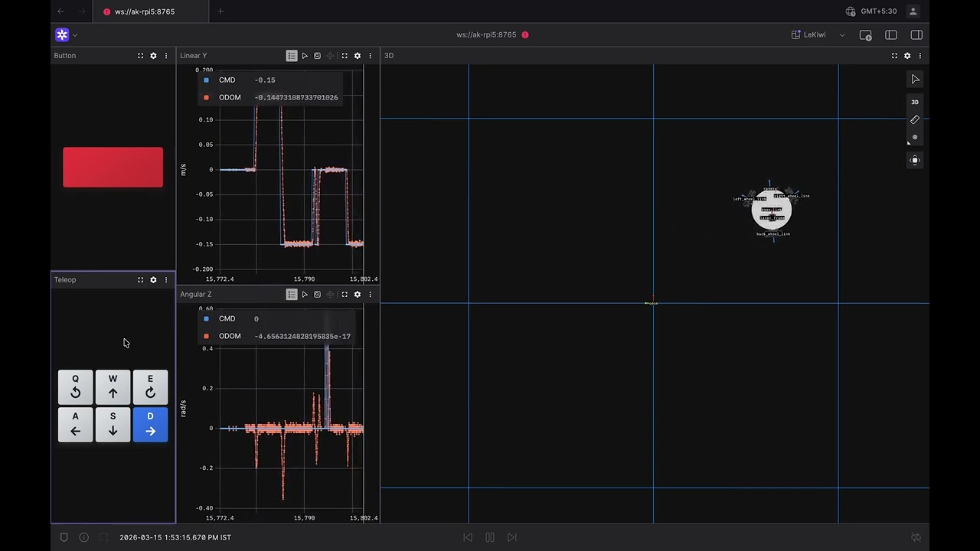The height and width of the screenshot is (551, 980).
Task: Select the ruler measure tool
Action: [x=915, y=120]
